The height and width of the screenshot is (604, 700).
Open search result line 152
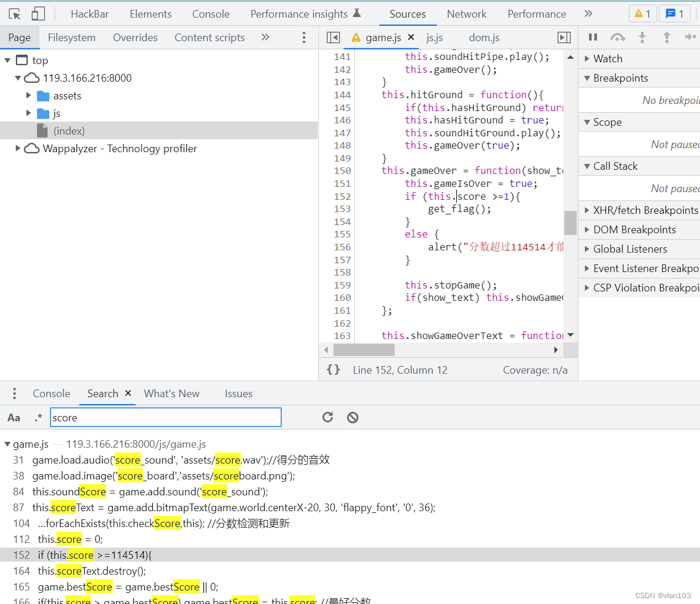pyautogui.click(x=94, y=555)
